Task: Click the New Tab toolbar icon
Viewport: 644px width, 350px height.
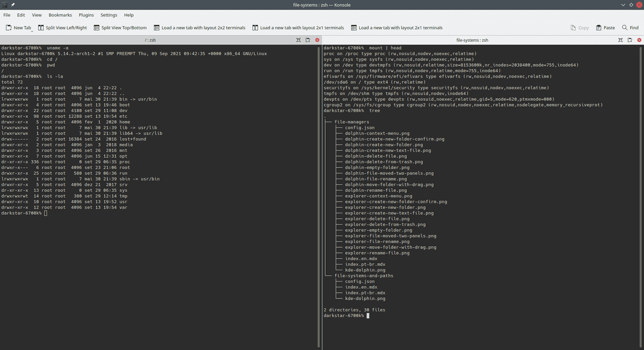Action: coord(9,28)
